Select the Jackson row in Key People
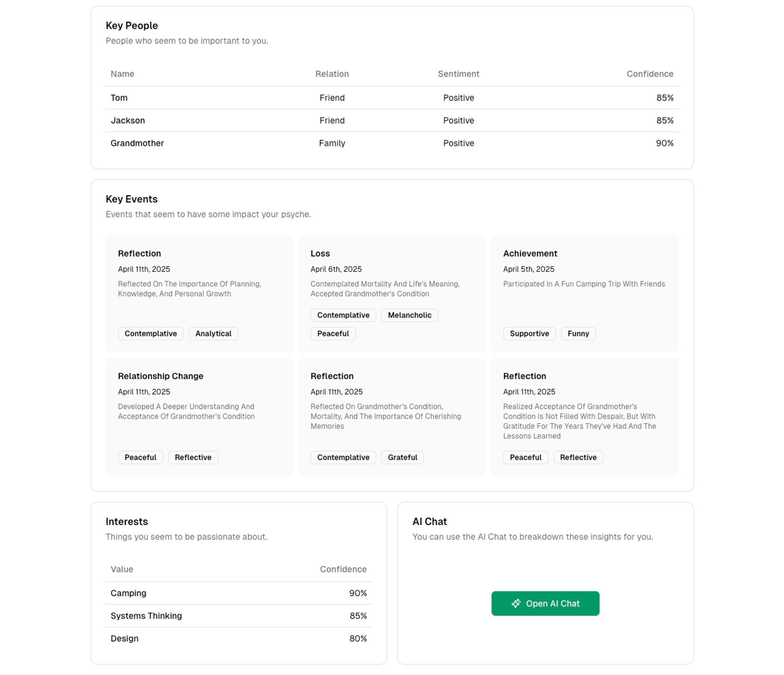Viewport: 784px width, 675px height. click(x=392, y=120)
